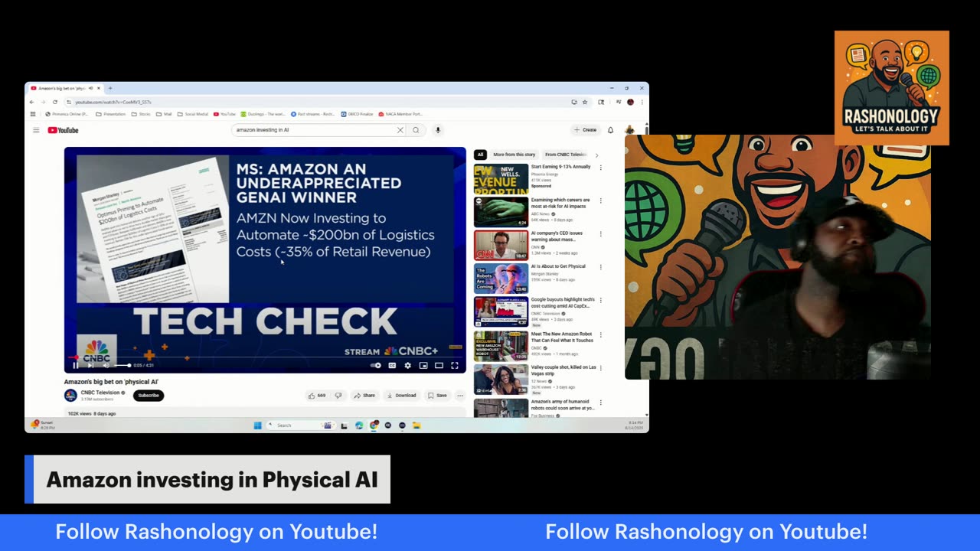
Task: Open the Windows Start menu
Action: pyautogui.click(x=257, y=425)
